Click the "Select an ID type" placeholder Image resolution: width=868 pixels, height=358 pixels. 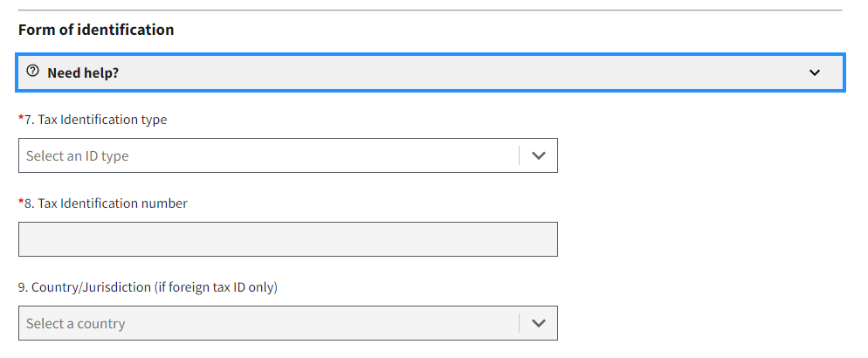tap(77, 155)
